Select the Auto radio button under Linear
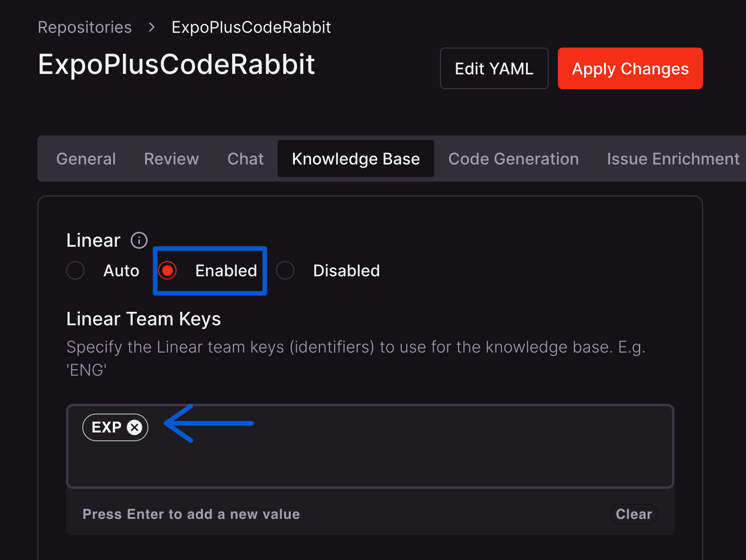 tap(75, 270)
